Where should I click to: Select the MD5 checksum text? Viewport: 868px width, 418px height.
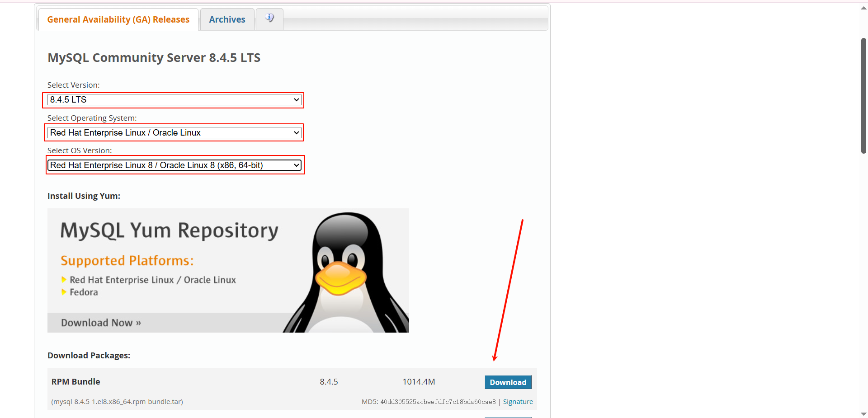click(x=429, y=401)
